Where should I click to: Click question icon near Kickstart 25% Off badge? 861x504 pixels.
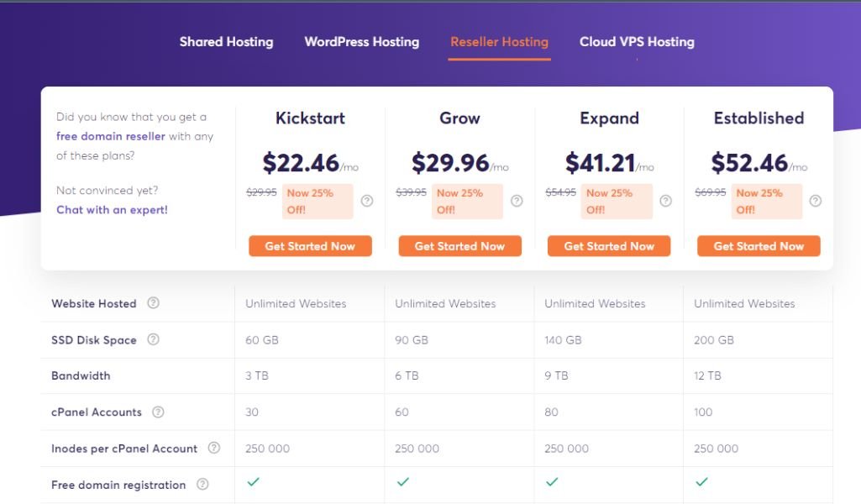(x=367, y=201)
